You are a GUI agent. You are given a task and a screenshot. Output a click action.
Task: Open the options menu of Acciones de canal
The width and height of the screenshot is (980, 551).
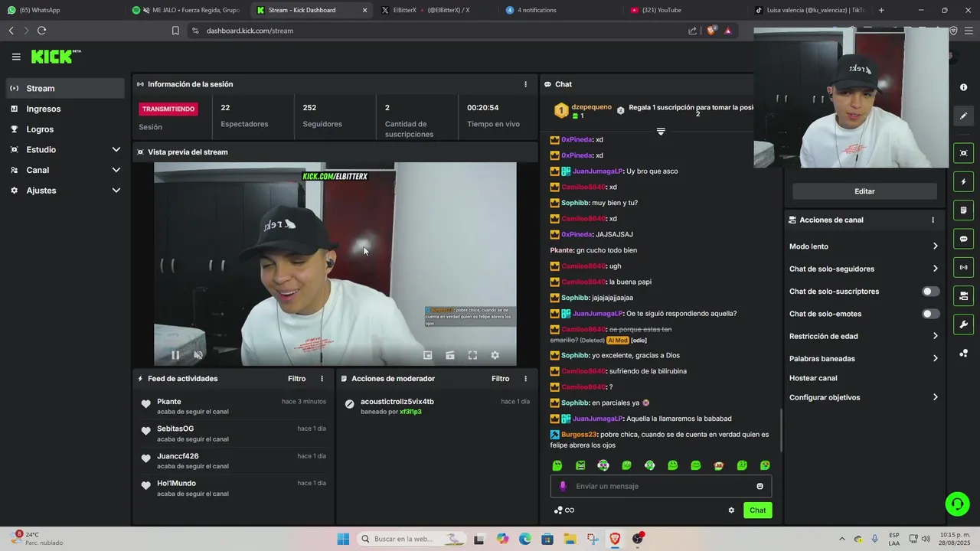click(x=933, y=220)
